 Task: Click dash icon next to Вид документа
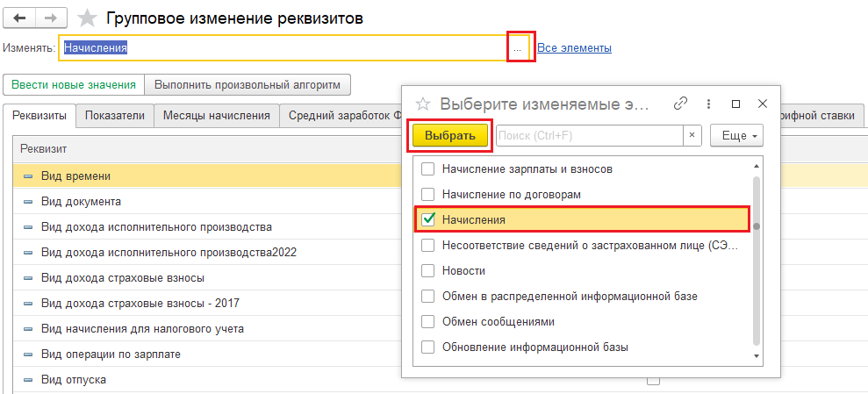click(x=28, y=202)
